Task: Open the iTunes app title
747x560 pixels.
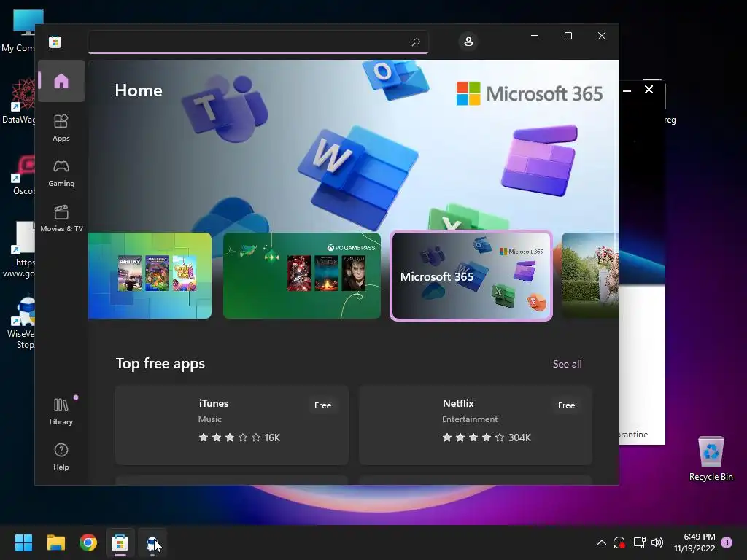Action: (214, 403)
